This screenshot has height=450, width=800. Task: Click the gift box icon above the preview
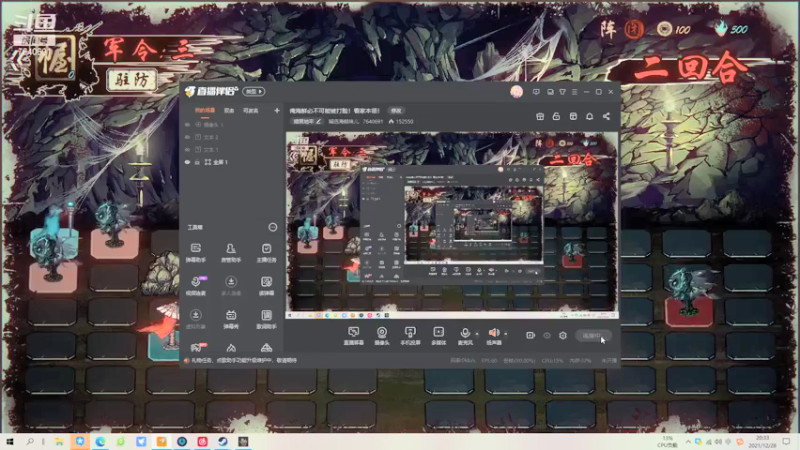540,116
